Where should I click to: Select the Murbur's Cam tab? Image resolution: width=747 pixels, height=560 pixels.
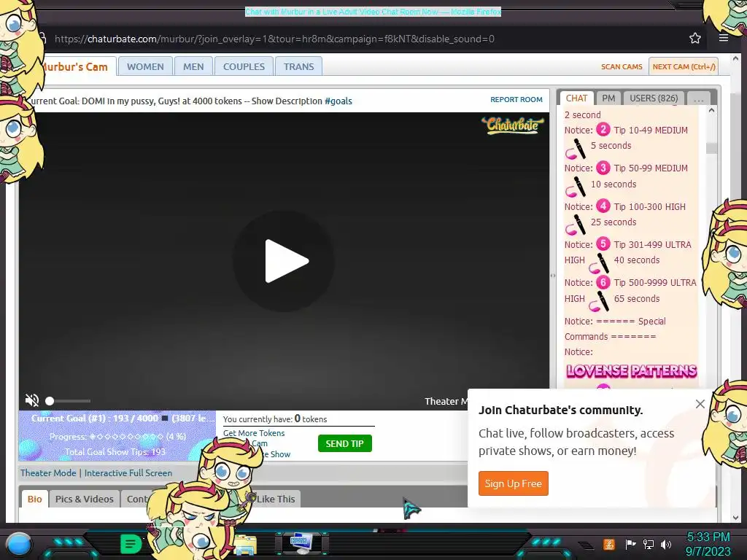(76, 66)
